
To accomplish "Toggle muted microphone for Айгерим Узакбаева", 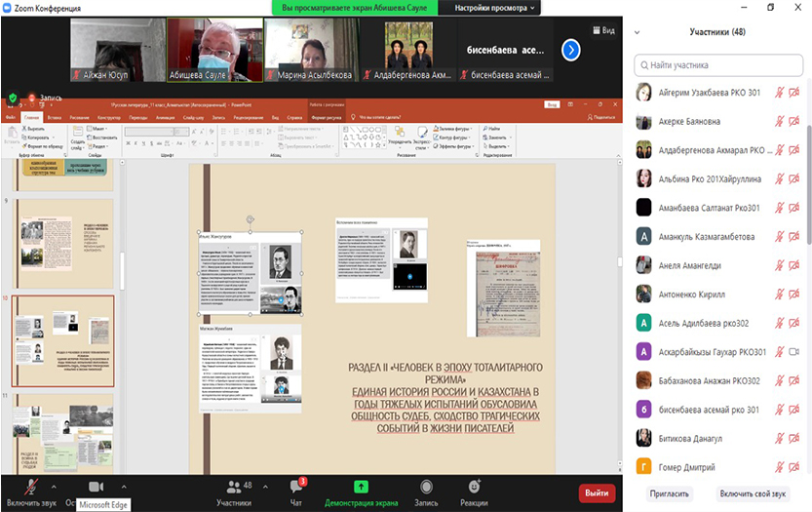I will (779, 93).
